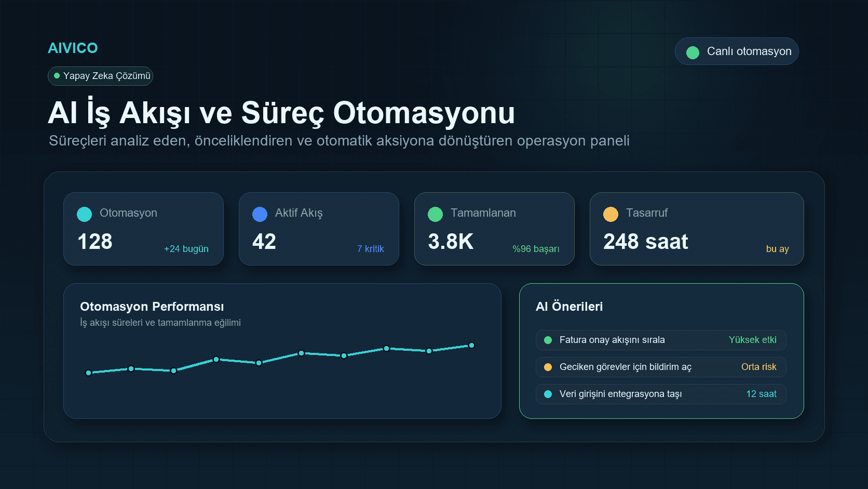Click the last data point on the trend chart

[x=471, y=345]
